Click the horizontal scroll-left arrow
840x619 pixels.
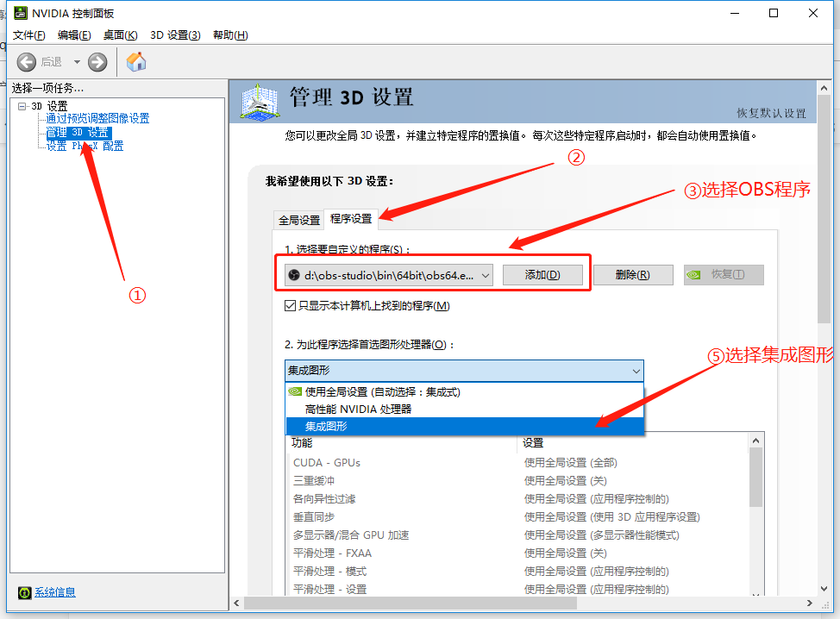[237, 603]
